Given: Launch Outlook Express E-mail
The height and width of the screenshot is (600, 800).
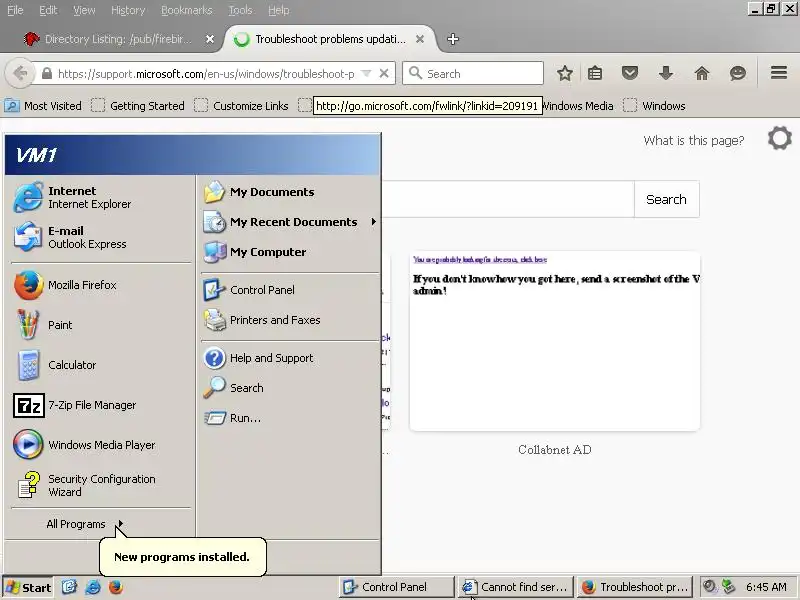Looking at the screenshot, I should tap(101, 237).
